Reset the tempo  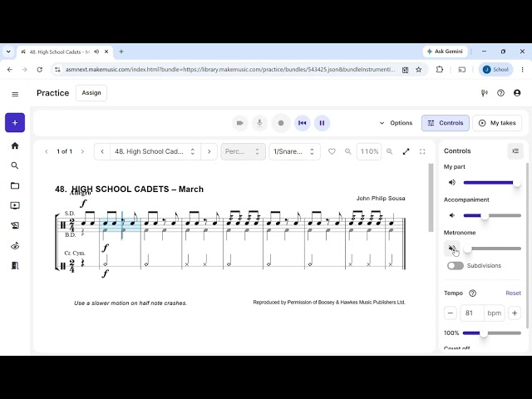[x=513, y=293]
